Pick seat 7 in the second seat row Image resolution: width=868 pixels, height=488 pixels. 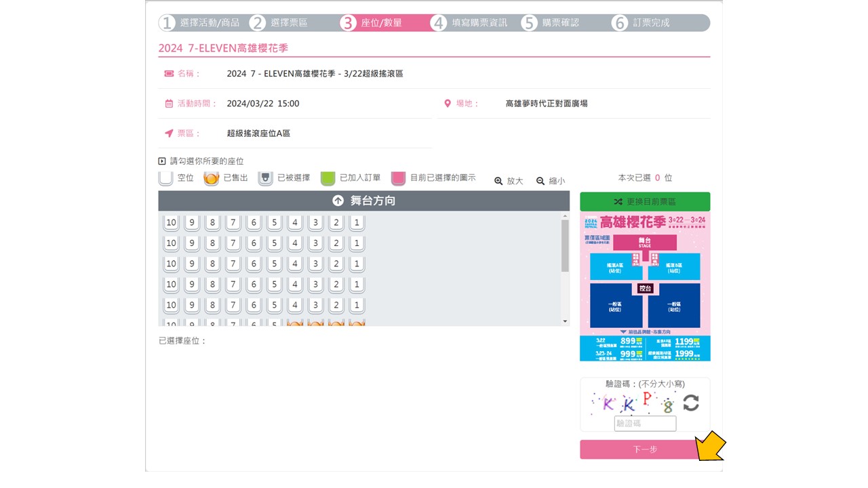tap(233, 243)
